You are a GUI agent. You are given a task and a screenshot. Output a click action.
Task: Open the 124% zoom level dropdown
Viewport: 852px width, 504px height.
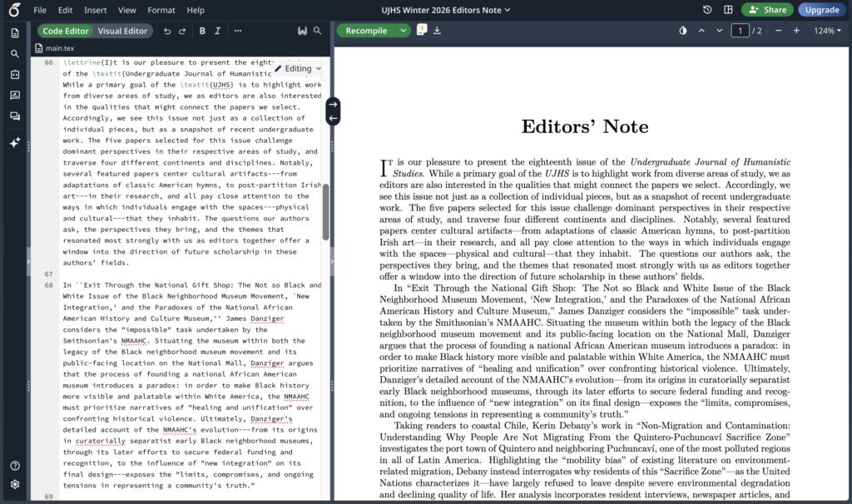click(828, 31)
